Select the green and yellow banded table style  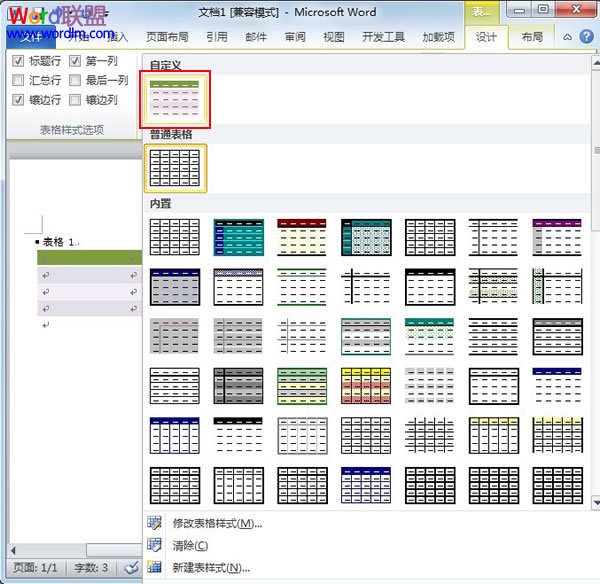(x=302, y=386)
